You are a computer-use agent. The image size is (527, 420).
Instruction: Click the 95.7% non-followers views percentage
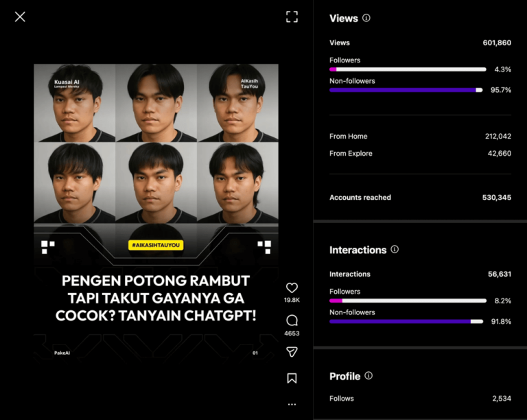pos(501,90)
